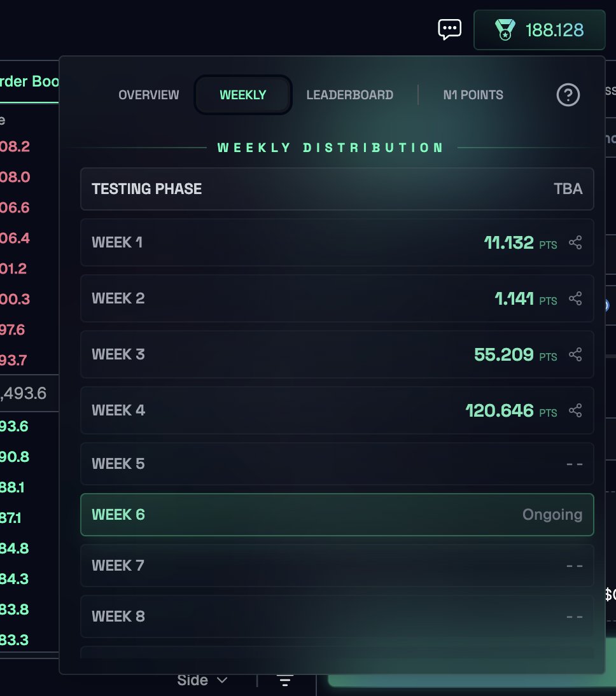Click the red 06.6 order price
Screen dimensions: 616x696
15,208
